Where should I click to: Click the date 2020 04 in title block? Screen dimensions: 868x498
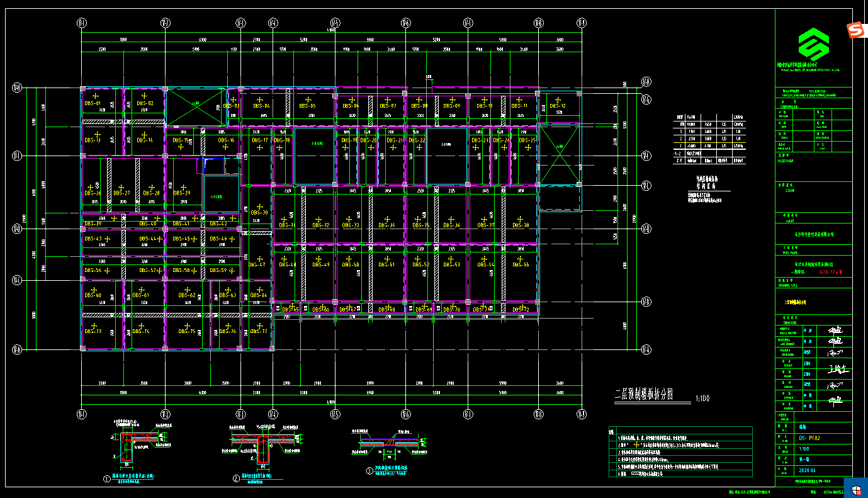(x=807, y=470)
